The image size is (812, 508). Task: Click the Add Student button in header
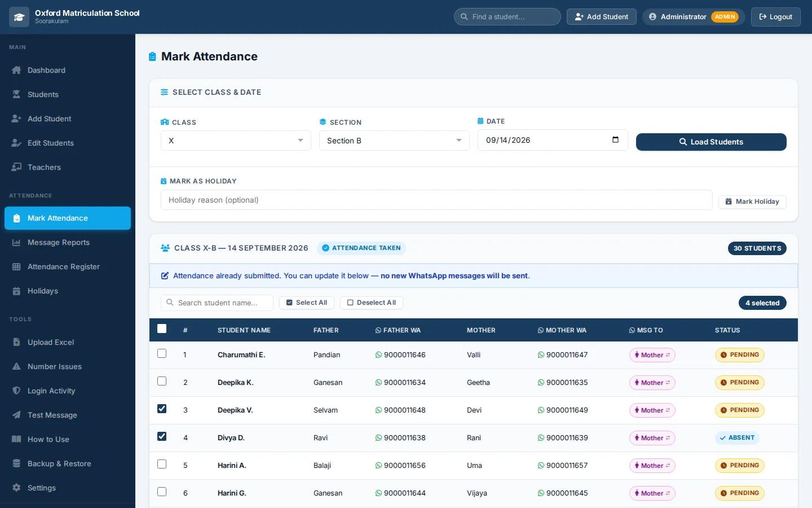pos(601,17)
